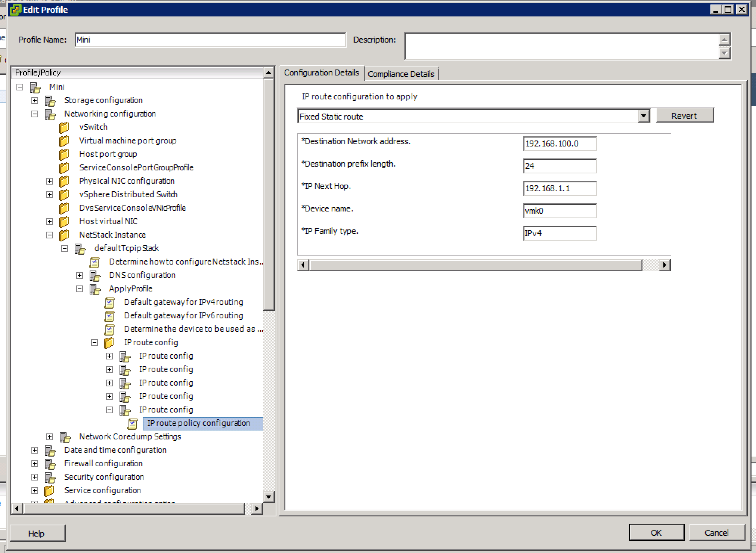This screenshot has width=756, height=553.
Task: Expand the DNS configuration node
Action: click(80, 275)
